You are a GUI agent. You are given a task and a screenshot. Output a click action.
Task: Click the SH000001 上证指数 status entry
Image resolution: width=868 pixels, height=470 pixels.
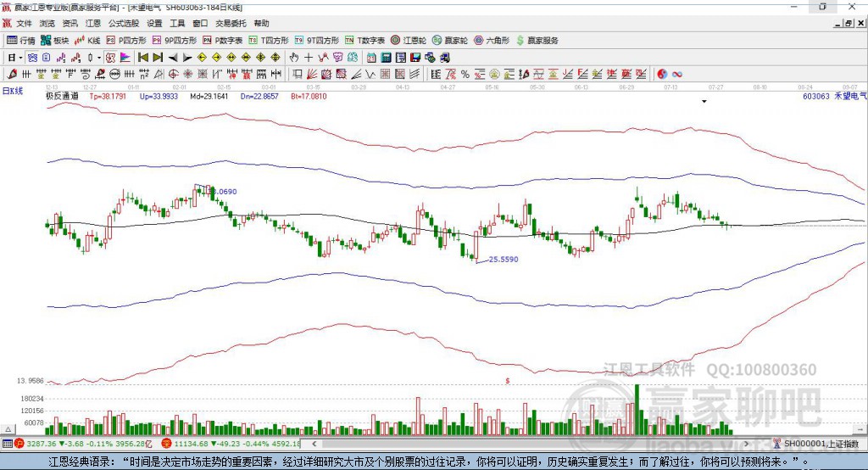point(816,444)
